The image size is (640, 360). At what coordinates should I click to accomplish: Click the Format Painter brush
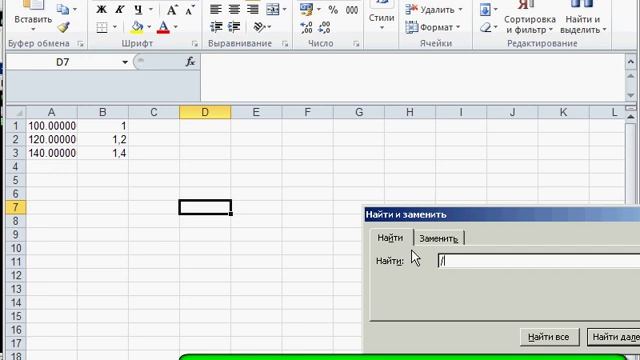coord(63,27)
